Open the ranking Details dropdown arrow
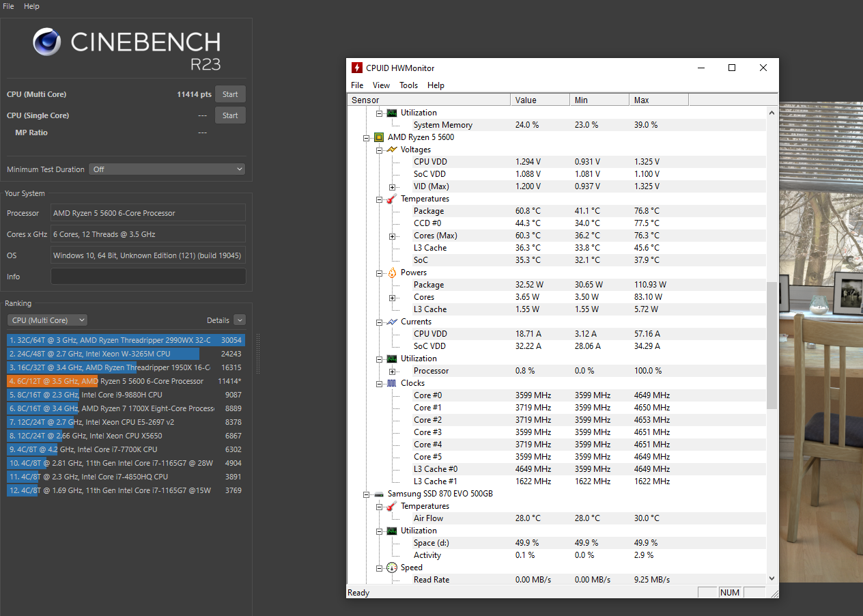The height and width of the screenshot is (616, 863). click(x=239, y=320)
